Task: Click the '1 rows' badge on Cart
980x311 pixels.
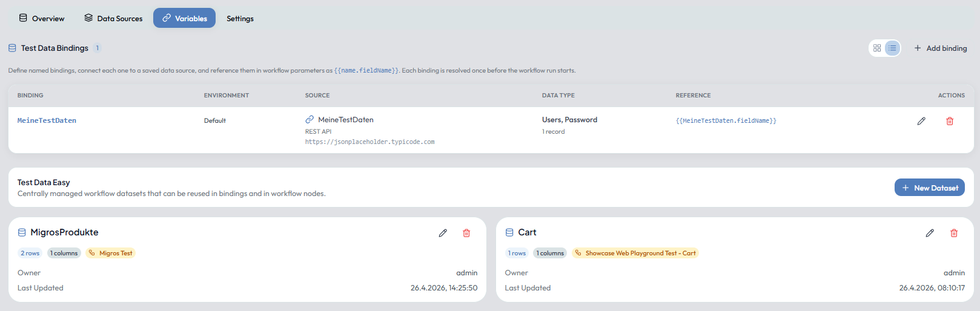Action: click(x=517, y=253)
